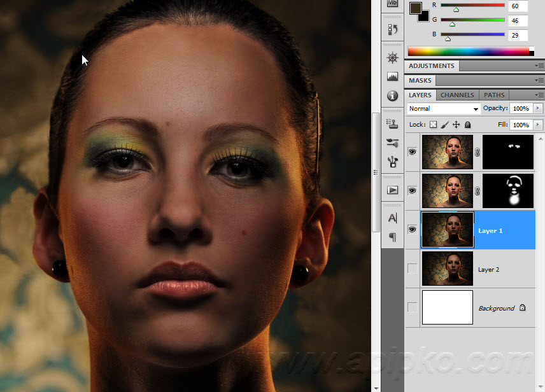
Task: Hide the top layer with eyes mask
Action: tap(412, 152)
